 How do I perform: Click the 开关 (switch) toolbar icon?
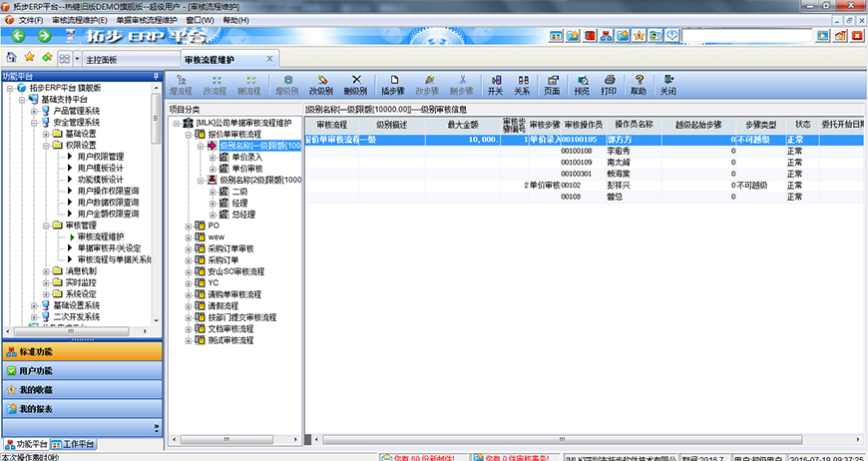click(495, 84)
